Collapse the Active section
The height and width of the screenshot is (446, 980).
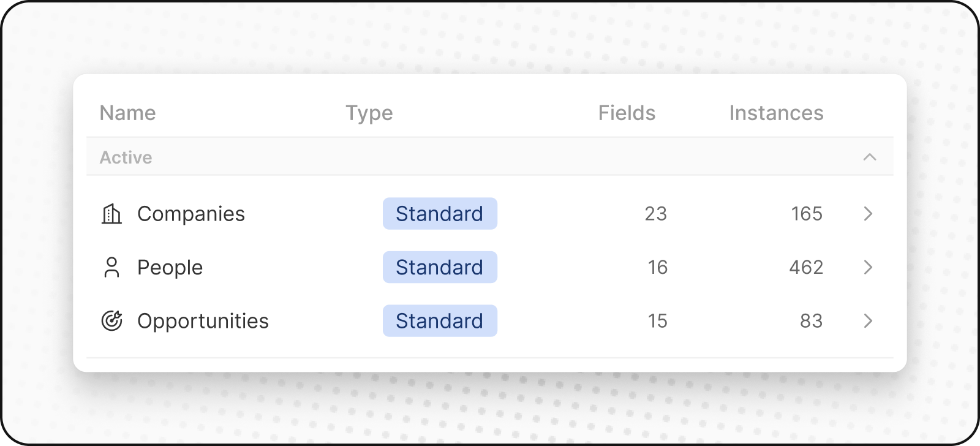(x=869, y=157)
